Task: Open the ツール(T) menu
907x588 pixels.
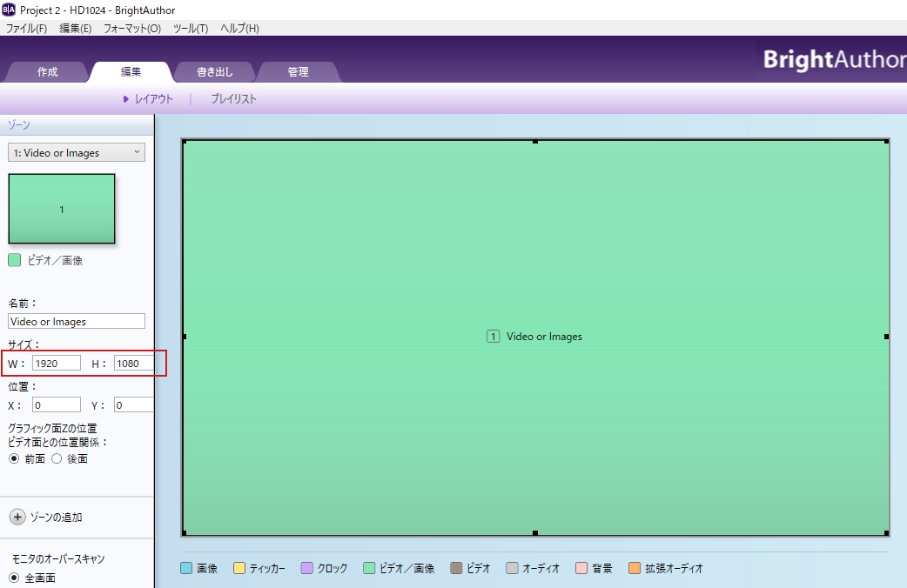Action: click(x=190, y=29)
